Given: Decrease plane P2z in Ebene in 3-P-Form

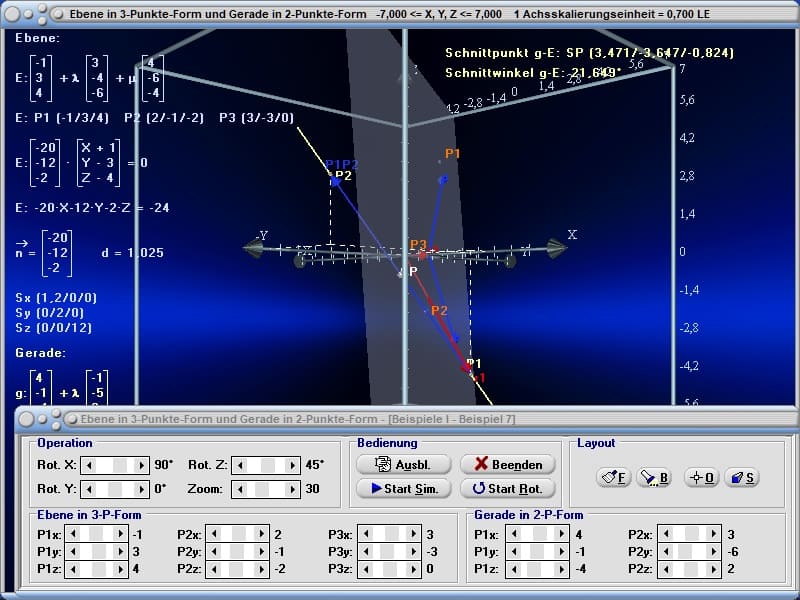Looking at the screenshot, I should click(x=213, y=569).
